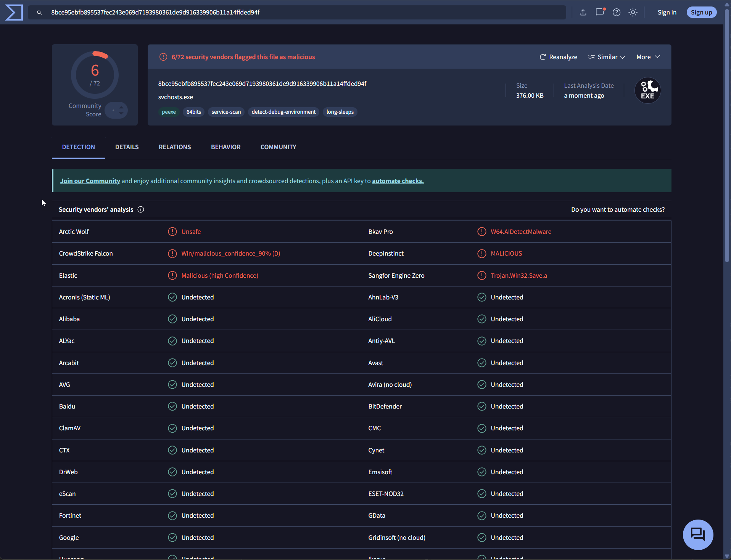
Task: Click the info icon next to Security vendors' analysis
Action: pyautogui.click(x=141, y=209)
